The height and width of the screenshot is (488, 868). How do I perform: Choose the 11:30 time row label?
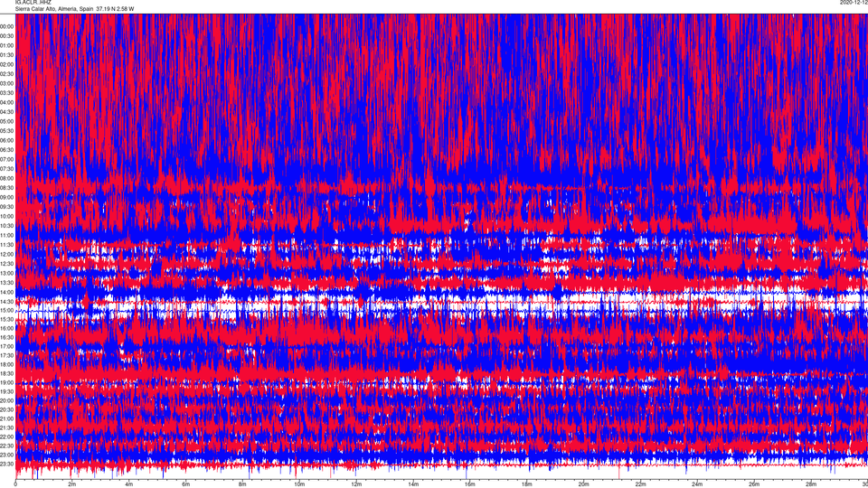pyautogui.click(x=7, y=245)
